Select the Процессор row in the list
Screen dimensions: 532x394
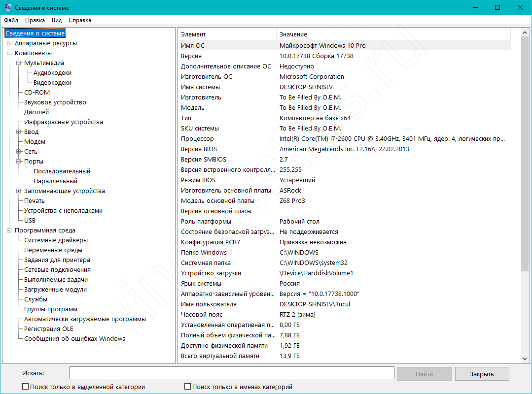[x=197, y=139]
